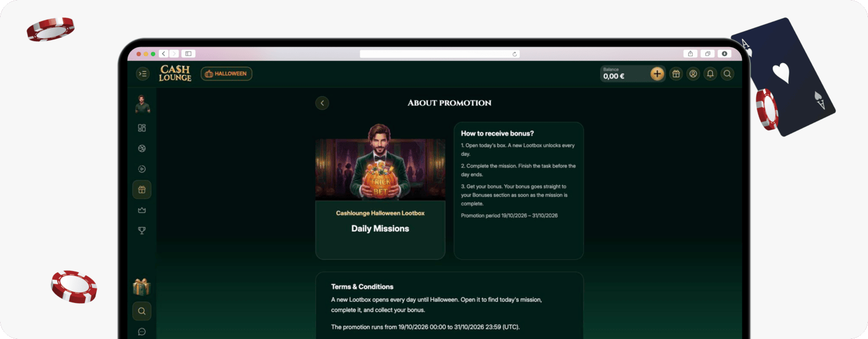Open the tournaments trophy icon in sidebar
Viewport: 868px width, 339px height.
pyautogui.click(x=142, y=231)
